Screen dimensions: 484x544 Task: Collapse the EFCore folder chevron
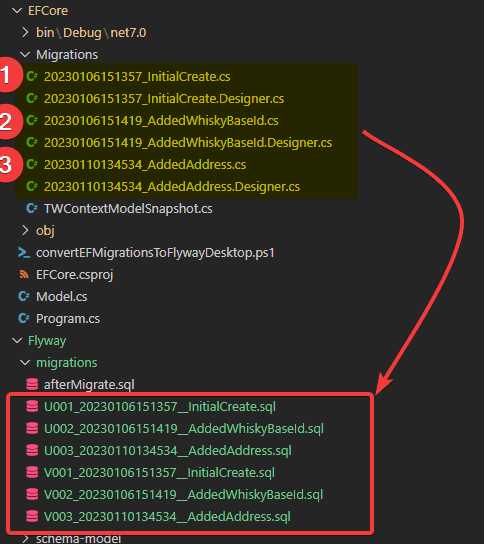coord(17,11)
